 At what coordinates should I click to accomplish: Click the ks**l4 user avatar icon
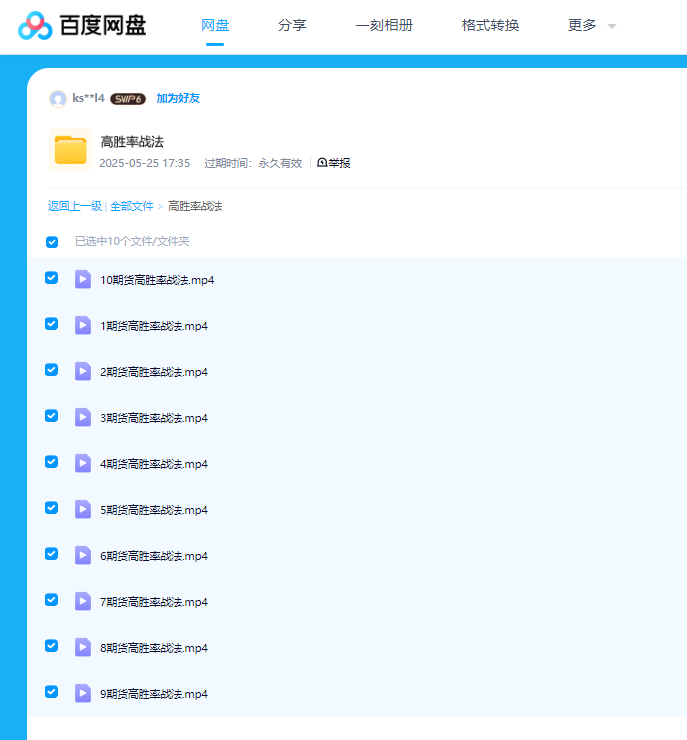[x=58, y=99]
